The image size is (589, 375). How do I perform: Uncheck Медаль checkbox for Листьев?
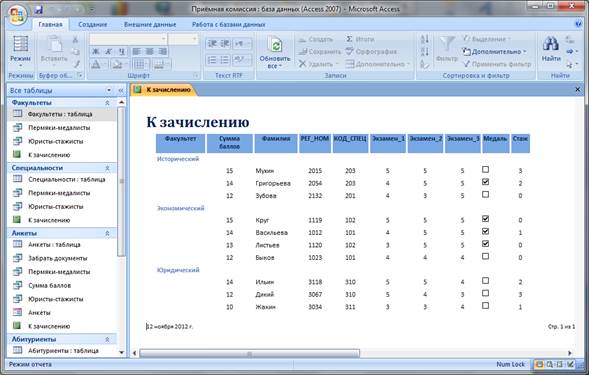(485, 243)
